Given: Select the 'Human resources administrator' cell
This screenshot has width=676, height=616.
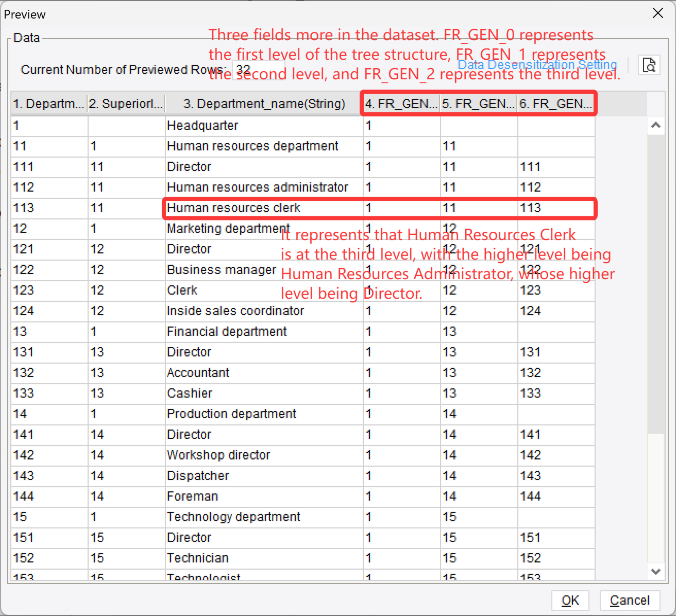Looking at the screenshot, I should point(264,187).
